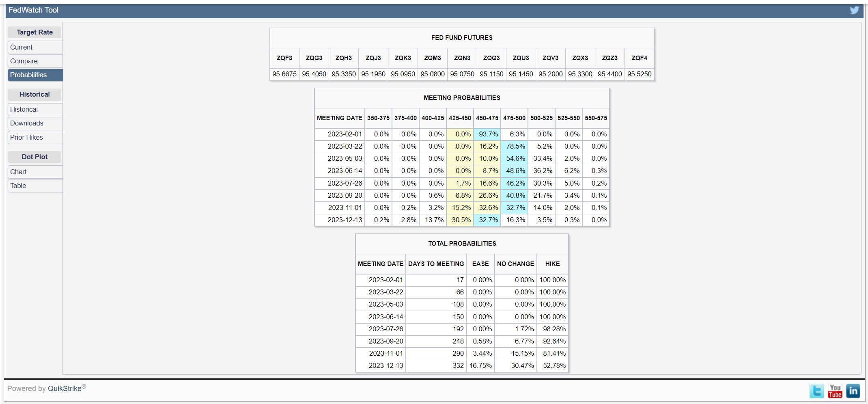The image size is (868, 404).
Task: Click the 78.5% cell for 2023-03-22
Action: [515, 146]
